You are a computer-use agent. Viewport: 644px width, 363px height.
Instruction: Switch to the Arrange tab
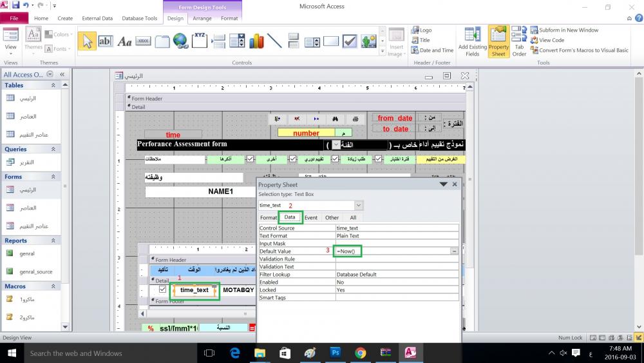click(202, 18)
